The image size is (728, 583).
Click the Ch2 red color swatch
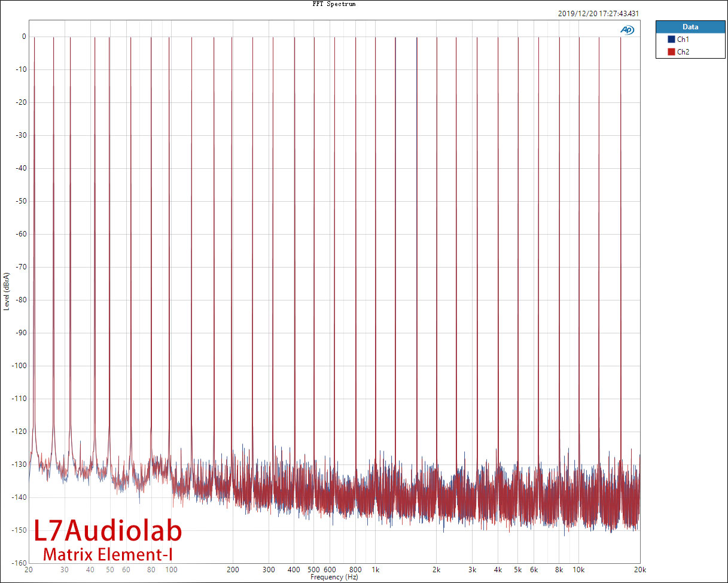671,52
